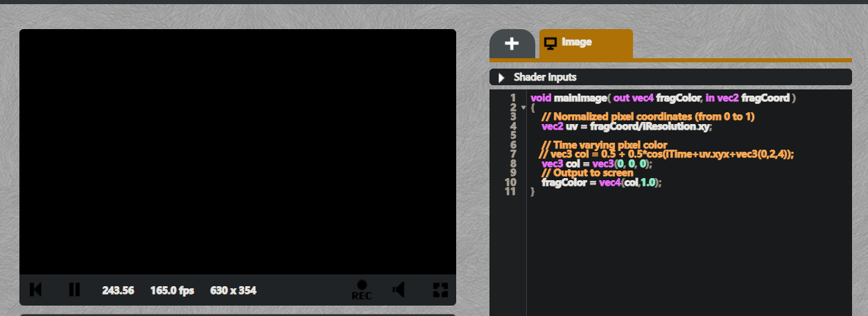Click the Output to screen comment

pyautogui.click(x=587, y=173)
